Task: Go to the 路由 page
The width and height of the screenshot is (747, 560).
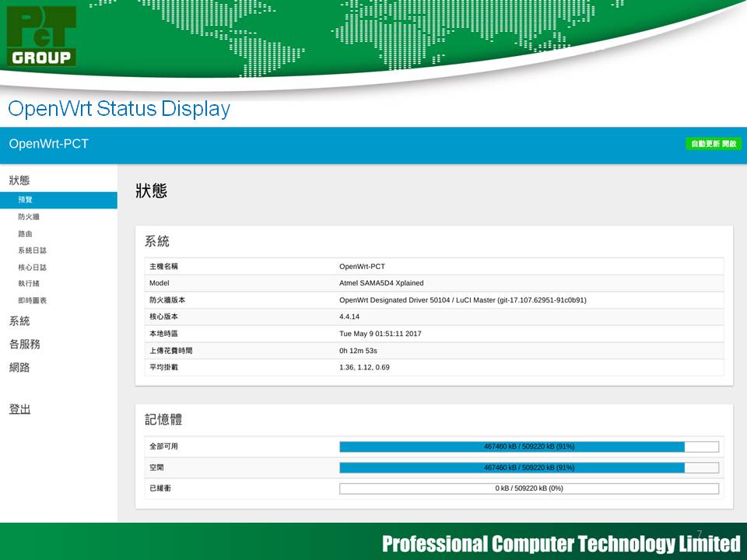Action: tap(26, 234)
